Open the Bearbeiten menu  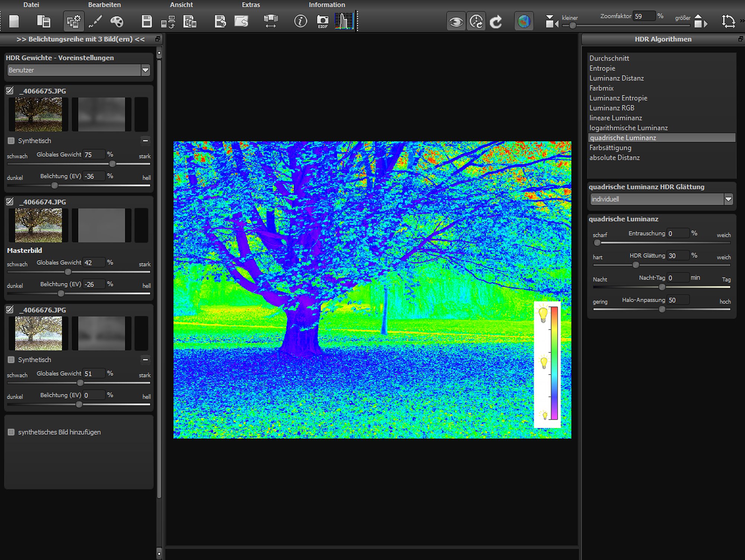(x=104, y=5)
